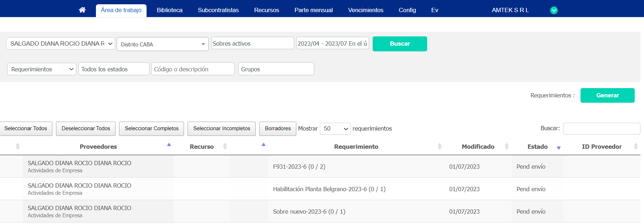Screen dimensions: 644x224
Task: Change the Mostrar 50 entries dropdown
Action: pyautogui.click(x=335, y=129)
